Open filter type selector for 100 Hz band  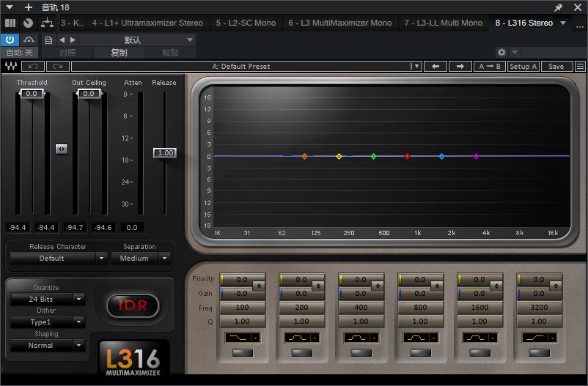click(x=242, y=338)
